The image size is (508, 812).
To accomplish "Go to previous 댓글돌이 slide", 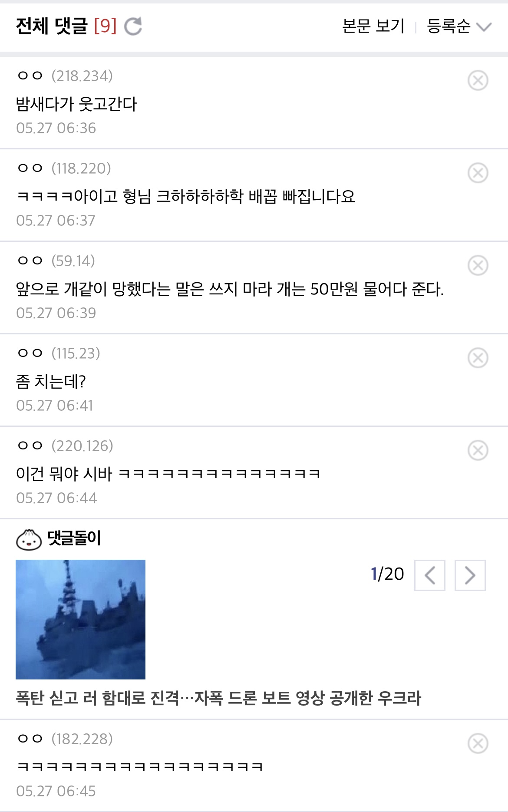I will pyautogui.click(x=430, y=575).
